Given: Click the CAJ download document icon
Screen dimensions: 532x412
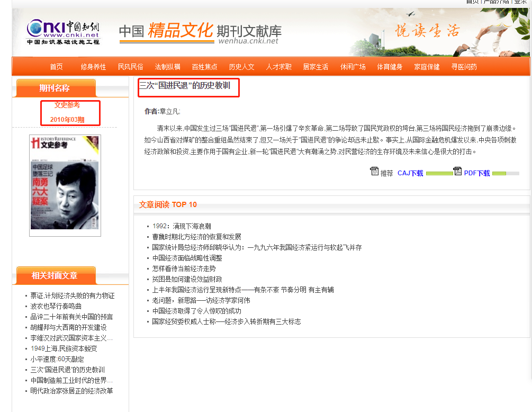Looking at the screenshot, I should pos(374,171).
